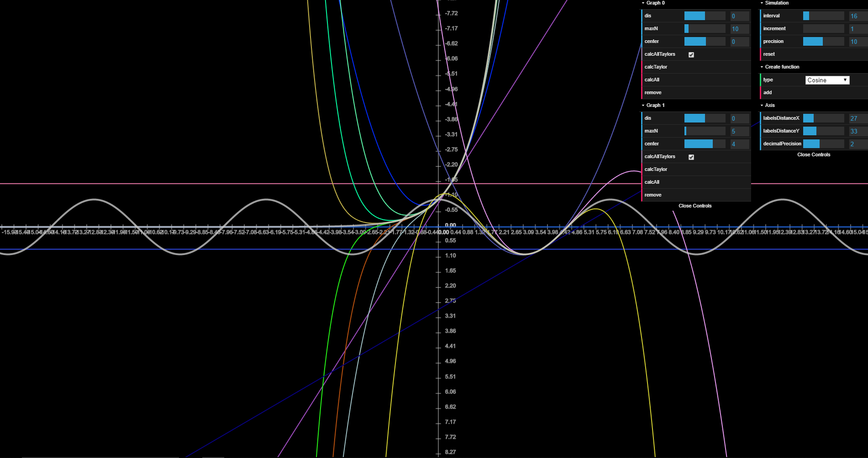This screenshot has width=868, height=458.
Task: Close Controls under the Axis panel
Action: click(x=814, y=154)
